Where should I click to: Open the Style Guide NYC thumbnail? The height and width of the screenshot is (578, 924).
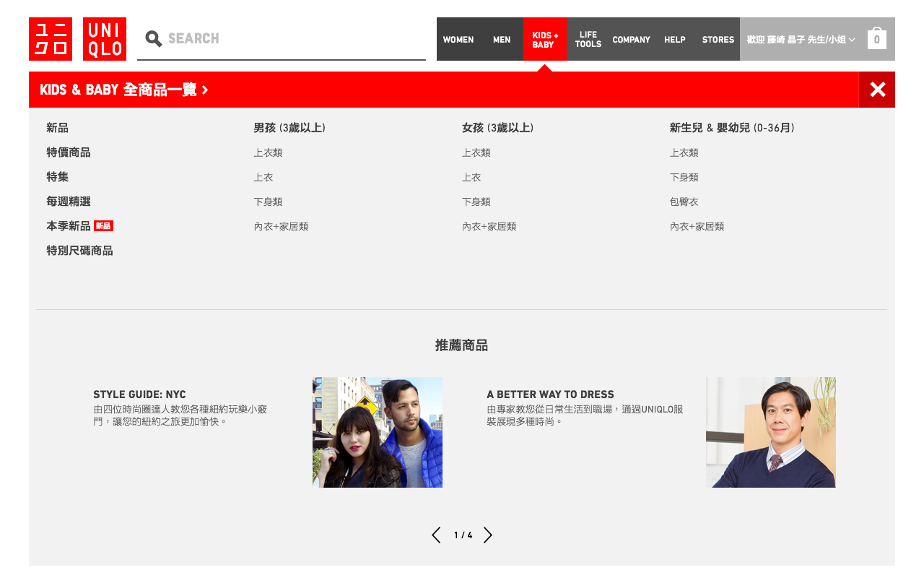point(377,432)
